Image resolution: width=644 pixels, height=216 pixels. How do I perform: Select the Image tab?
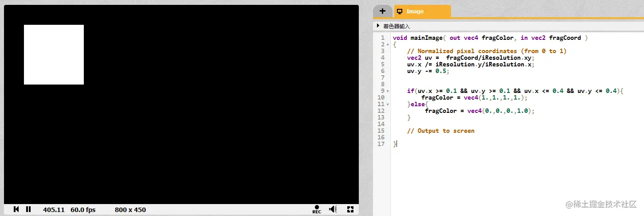click(x=423, y=12)
